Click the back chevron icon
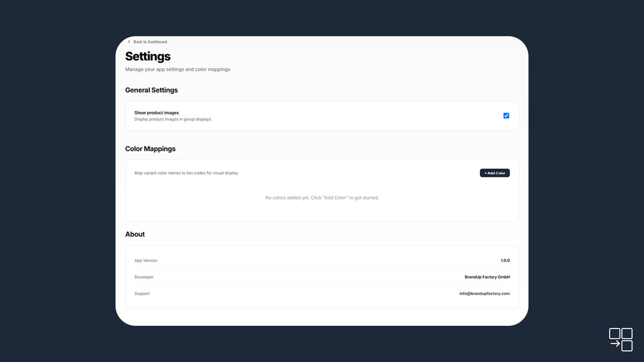 click(128, 42)
